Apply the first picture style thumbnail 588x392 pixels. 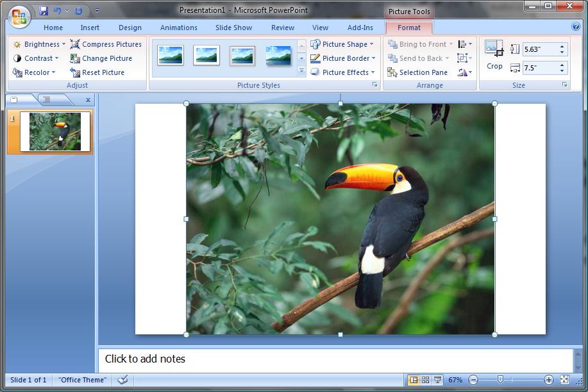point(171,56)
